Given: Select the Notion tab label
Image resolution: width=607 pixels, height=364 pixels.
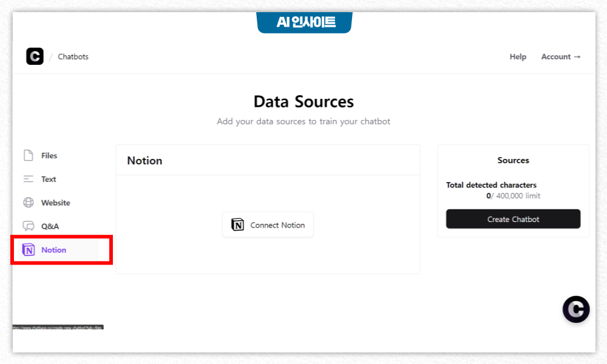Looking at the screenshot, I should point(54,250).
